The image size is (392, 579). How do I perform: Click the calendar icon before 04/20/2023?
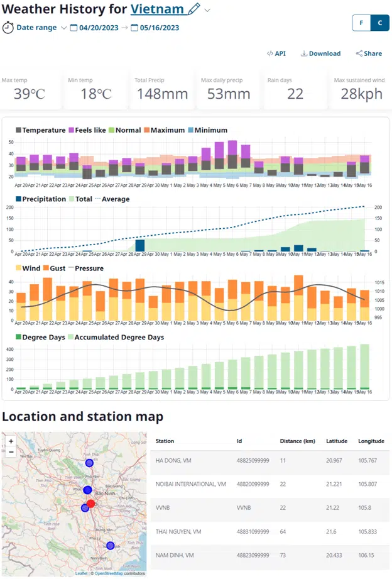(x=73, y=28)
